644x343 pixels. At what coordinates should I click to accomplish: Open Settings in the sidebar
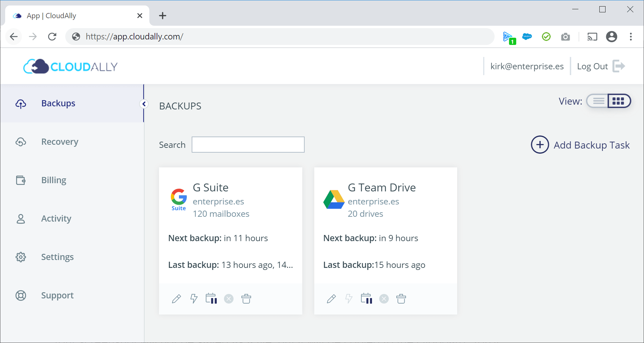click(x=72, y=257)
